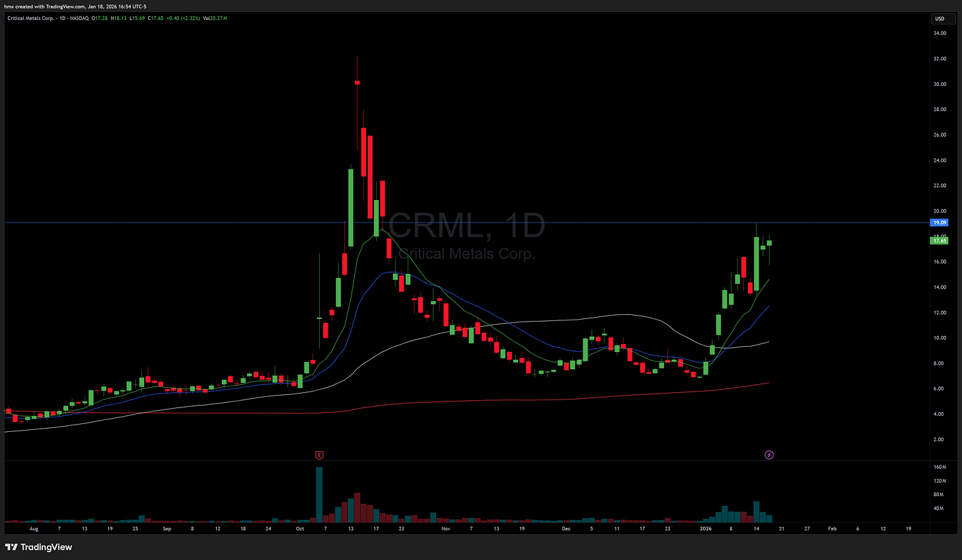The width and height of the screenshot is (962, 560).
Task: Click the 80M volume axis label
Action: (x=939, y=495)
